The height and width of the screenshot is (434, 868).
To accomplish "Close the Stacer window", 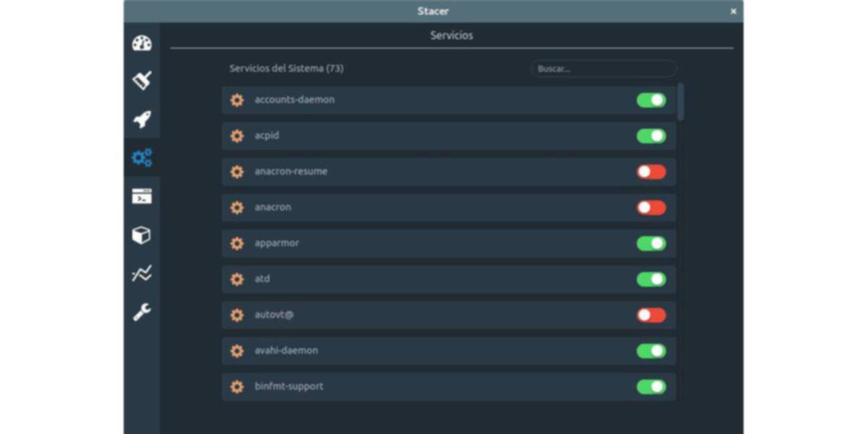I will pyautogui.click(x=733, y=12).
